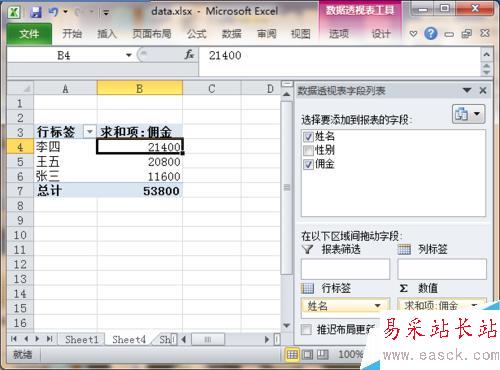Open the 行标签 filter dropdown in cell A3
The image size is (500, 370).
point(90,132)
